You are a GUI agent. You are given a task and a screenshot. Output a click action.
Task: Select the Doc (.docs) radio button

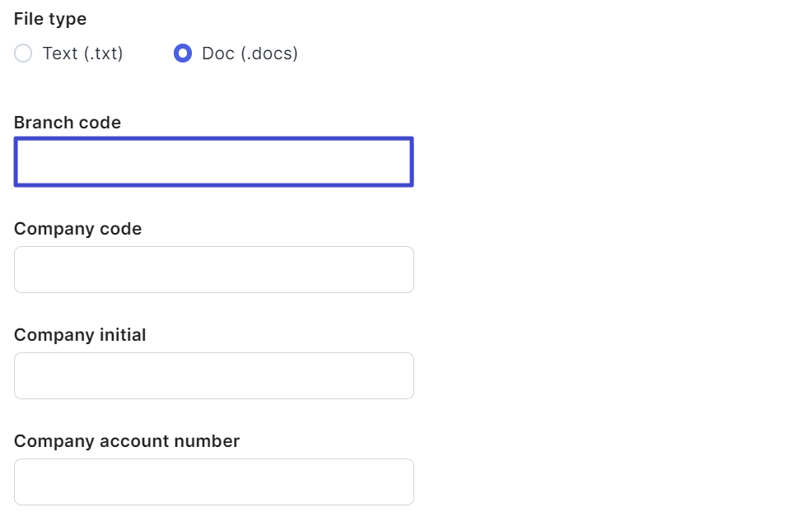click(183, 54)
